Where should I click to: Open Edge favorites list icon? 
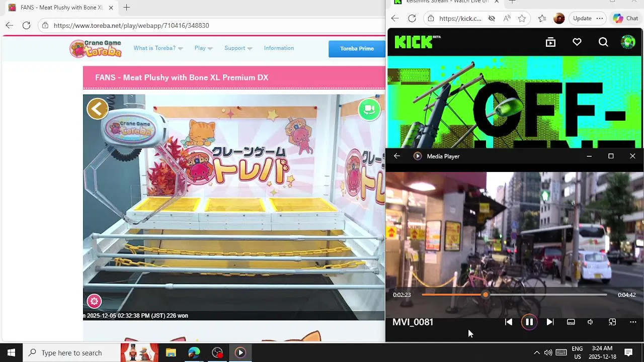(x=542, y=19)
